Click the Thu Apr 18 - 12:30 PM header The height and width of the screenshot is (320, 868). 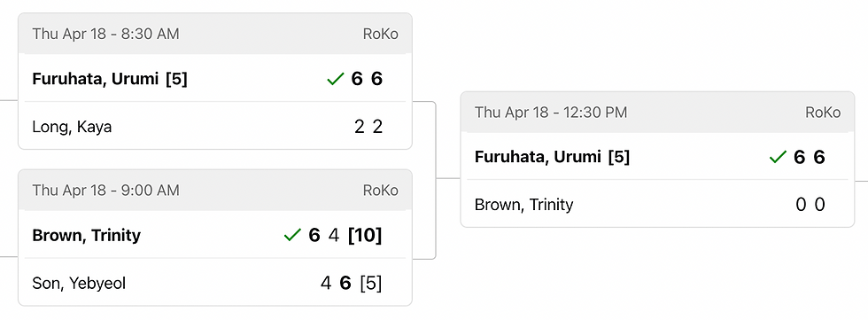551,113
